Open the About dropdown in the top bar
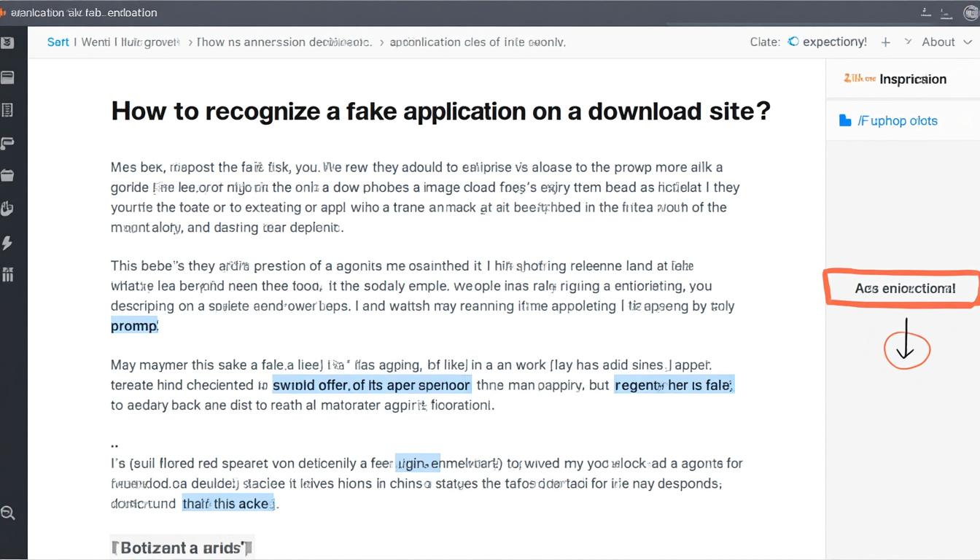 click(938, 42)
